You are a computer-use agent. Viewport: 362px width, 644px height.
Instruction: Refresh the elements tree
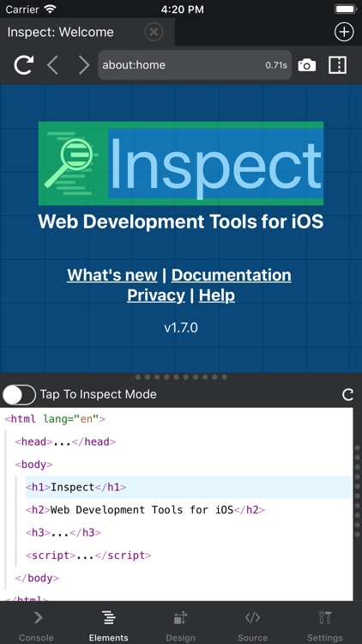[347, 395]
